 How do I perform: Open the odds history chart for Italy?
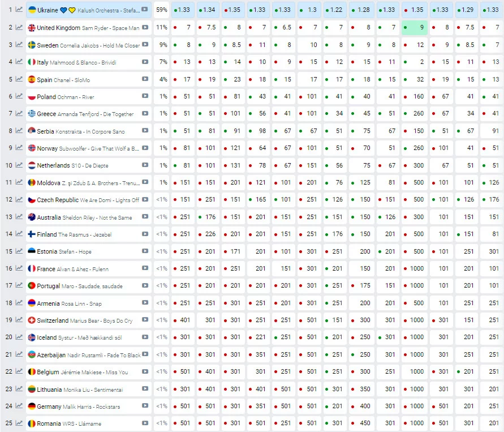19,62
